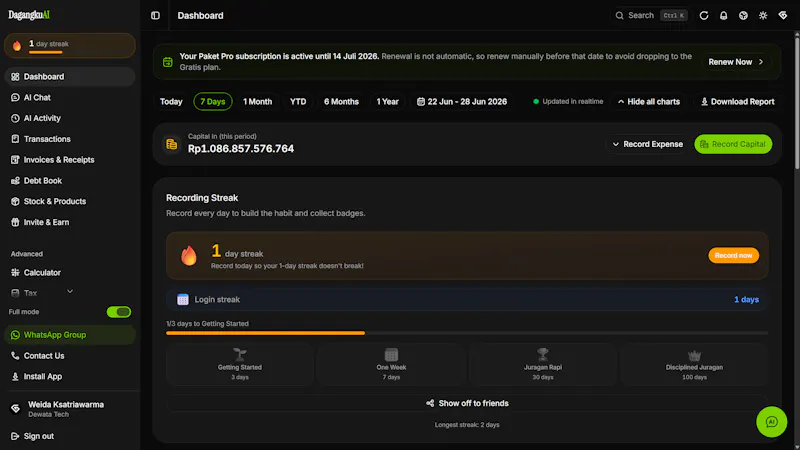Click the DaganglauAI logo
The image size is (800, 450).
click(29, 15)
